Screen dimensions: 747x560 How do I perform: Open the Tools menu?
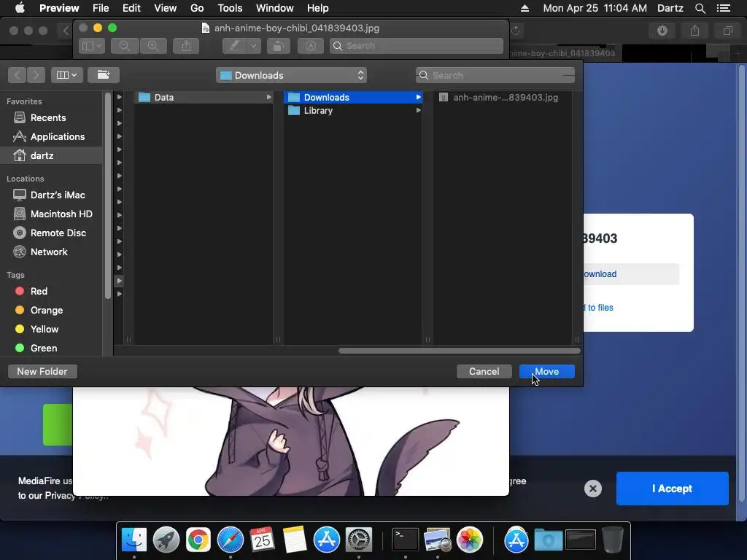[230, 8]
